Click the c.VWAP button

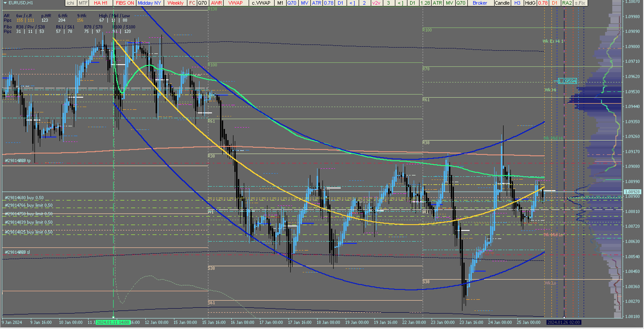click(261, 3)
